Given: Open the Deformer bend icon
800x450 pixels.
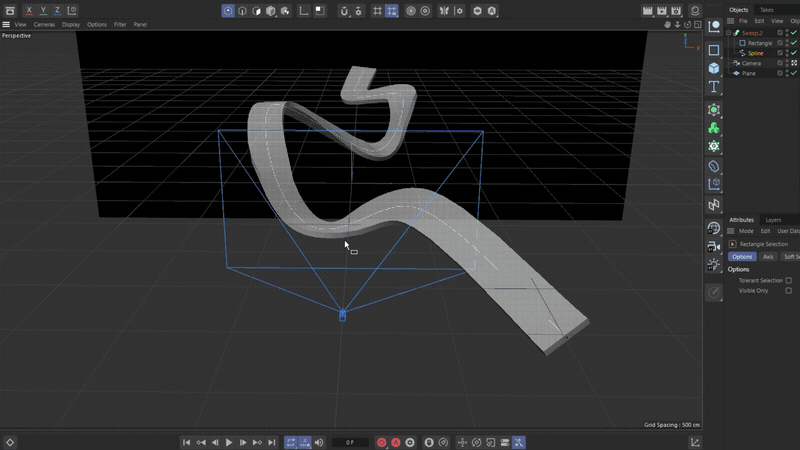Looking at the screenshot, I should click(714, 166).
